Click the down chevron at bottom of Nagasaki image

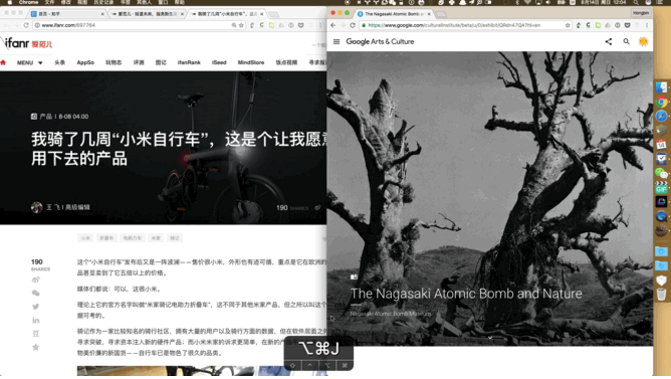tap(490, 338)
